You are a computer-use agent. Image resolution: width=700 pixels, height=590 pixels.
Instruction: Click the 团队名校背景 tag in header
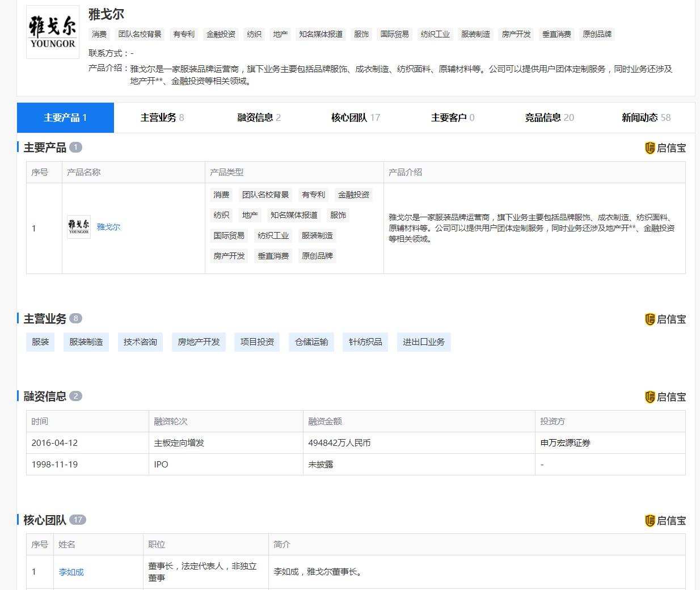click(x=140, y=34)
